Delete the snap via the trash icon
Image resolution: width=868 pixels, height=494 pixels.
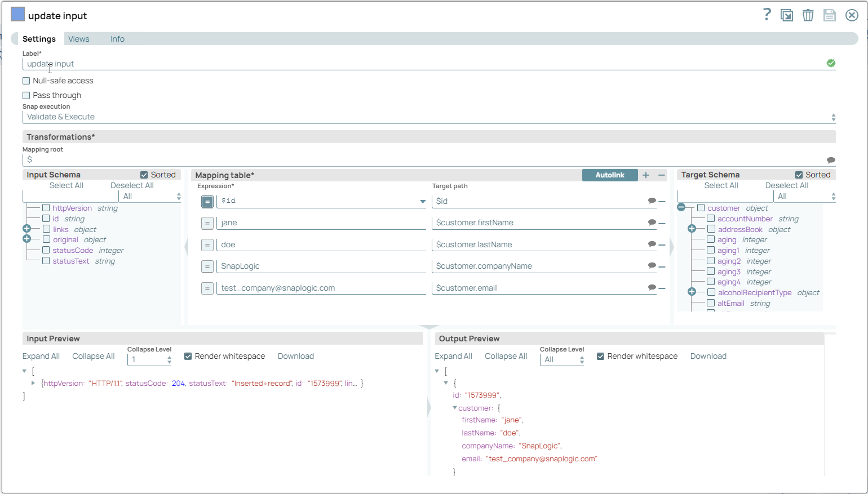click(808, 15)
